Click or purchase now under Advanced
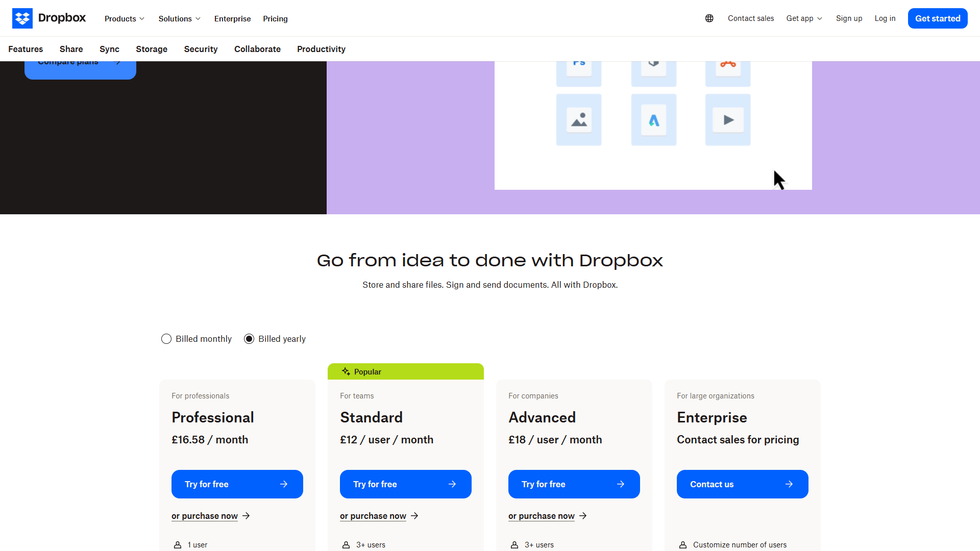 point(542,516)
